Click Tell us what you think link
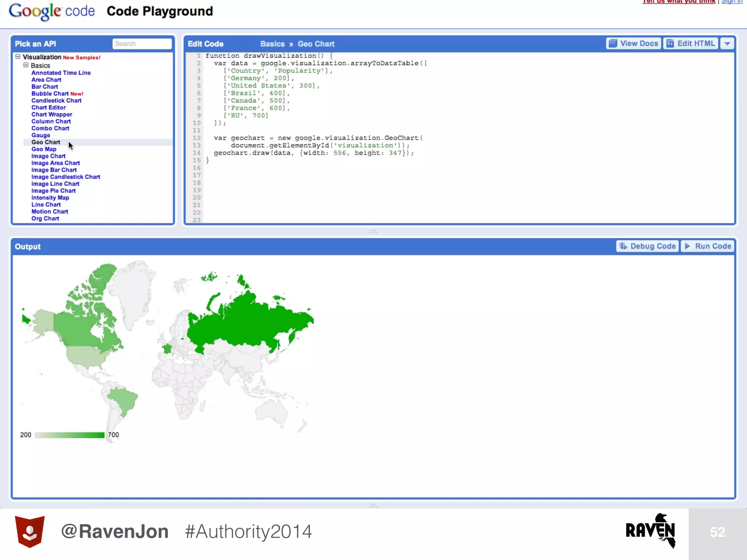 (679, 2)
